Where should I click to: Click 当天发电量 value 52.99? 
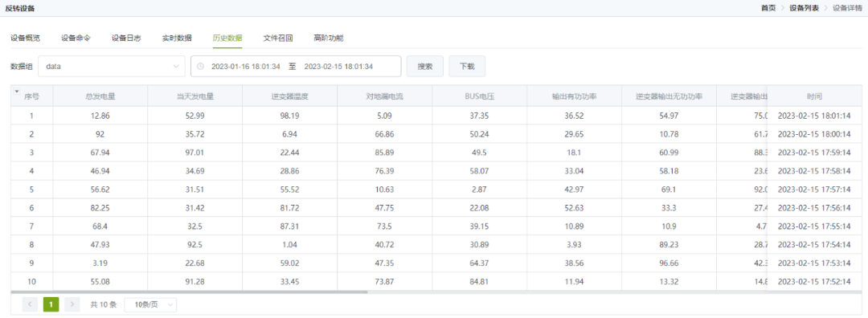pos(194,116)
